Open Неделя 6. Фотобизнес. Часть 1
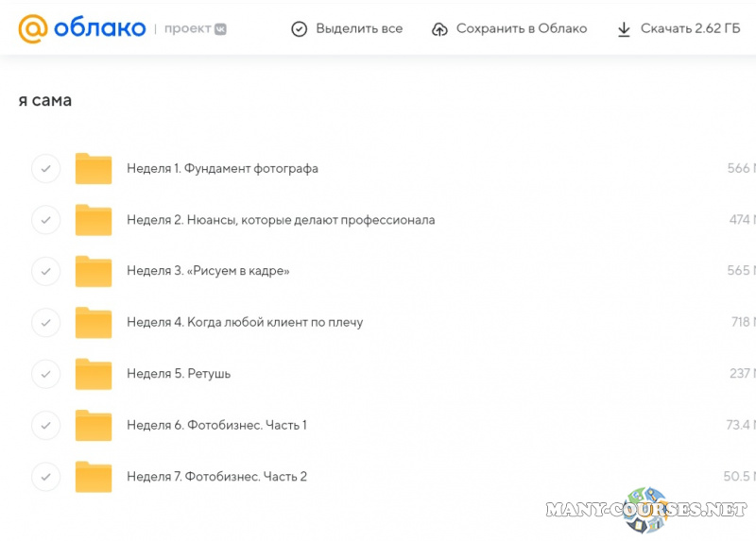The height and width of the screenshot is (541, 756). [216, 425]
